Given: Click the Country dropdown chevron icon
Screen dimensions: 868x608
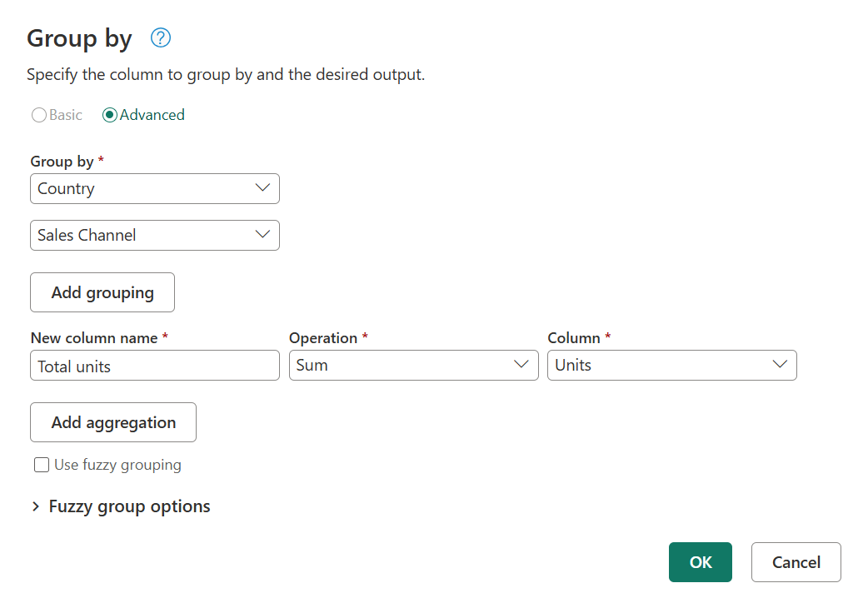Looking at the screenshot, I should (262, 188).
